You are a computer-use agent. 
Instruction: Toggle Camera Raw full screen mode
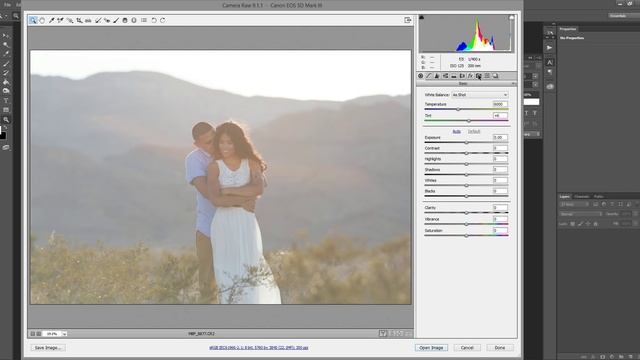[407, 20]
